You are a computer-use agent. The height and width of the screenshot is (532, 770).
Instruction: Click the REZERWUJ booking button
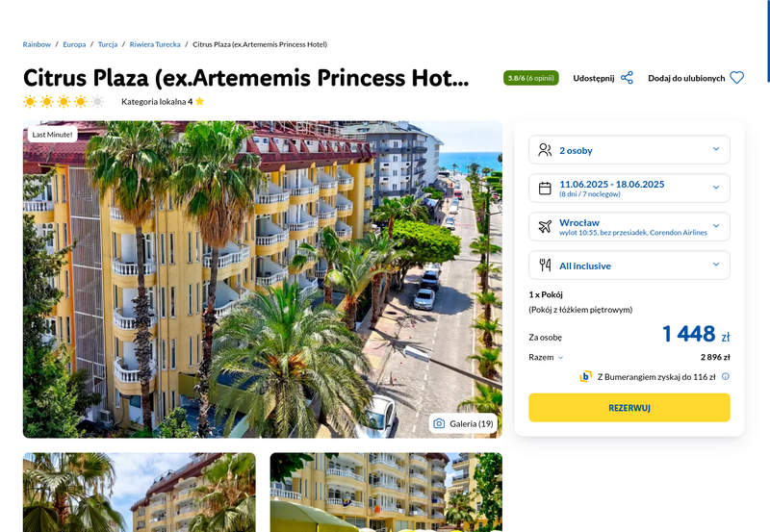tap(629, 407)
